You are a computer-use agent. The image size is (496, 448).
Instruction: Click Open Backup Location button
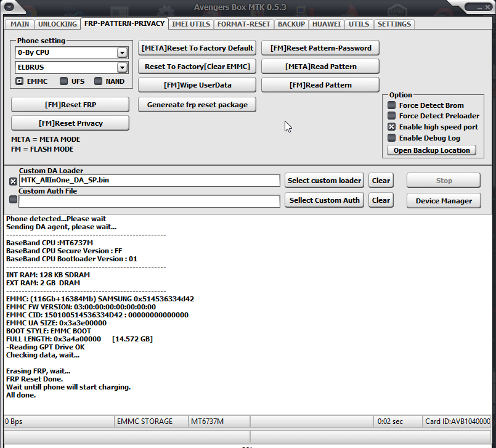[x=431, y=150]
